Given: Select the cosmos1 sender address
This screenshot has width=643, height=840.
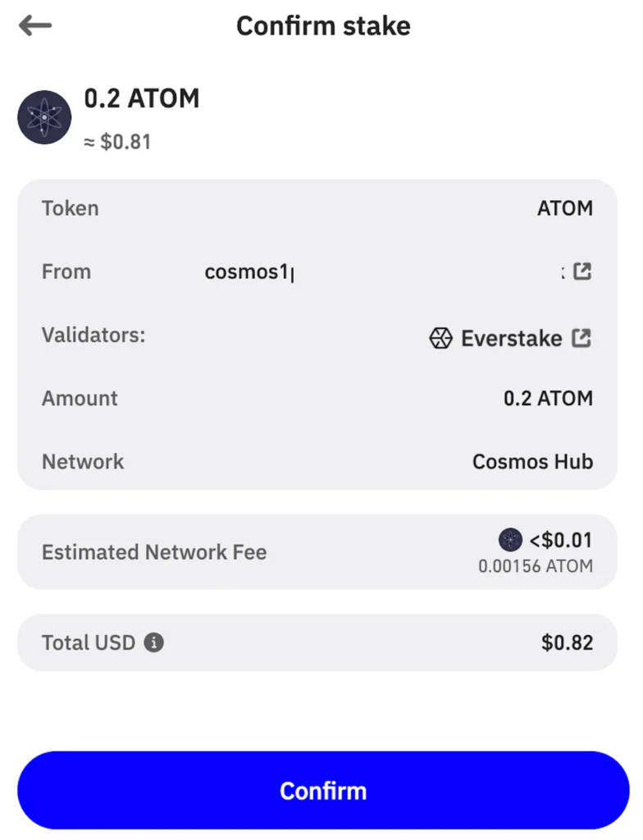Looking at the screenshot, I should click(248, 272).
